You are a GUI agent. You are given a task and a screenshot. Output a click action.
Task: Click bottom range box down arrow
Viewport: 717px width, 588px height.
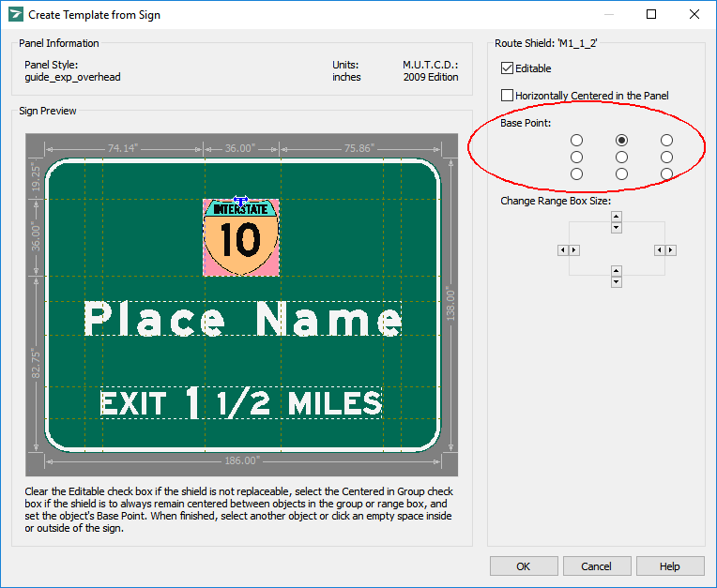(617, 282)
